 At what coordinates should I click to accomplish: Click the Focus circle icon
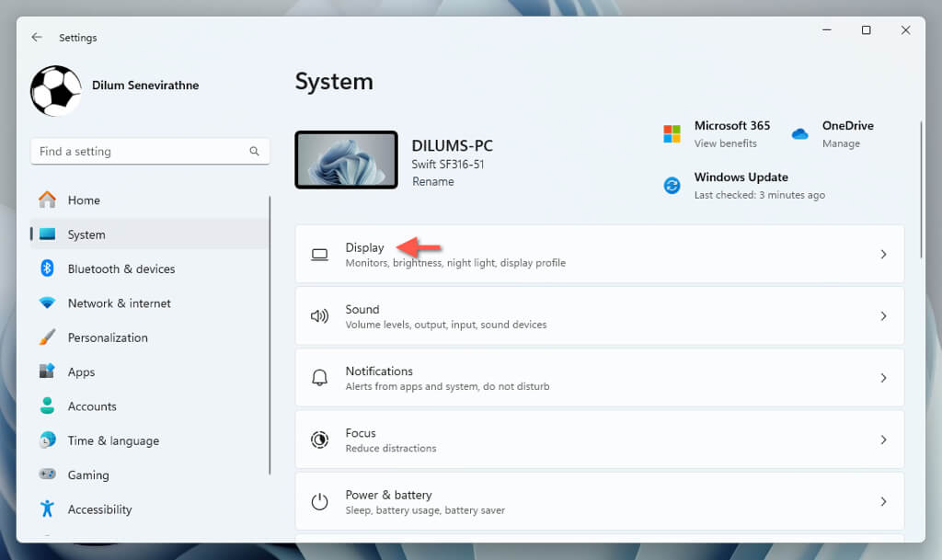tap(319, 440)
